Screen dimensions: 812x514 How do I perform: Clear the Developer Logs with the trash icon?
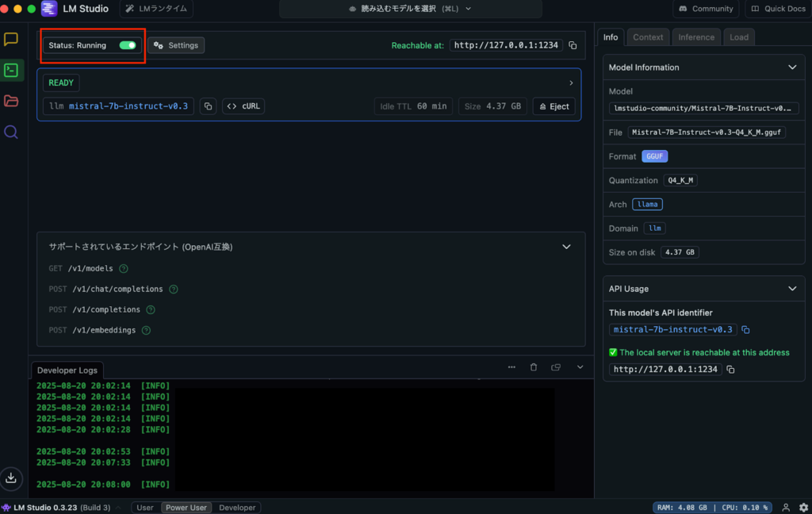pos(534,367)
